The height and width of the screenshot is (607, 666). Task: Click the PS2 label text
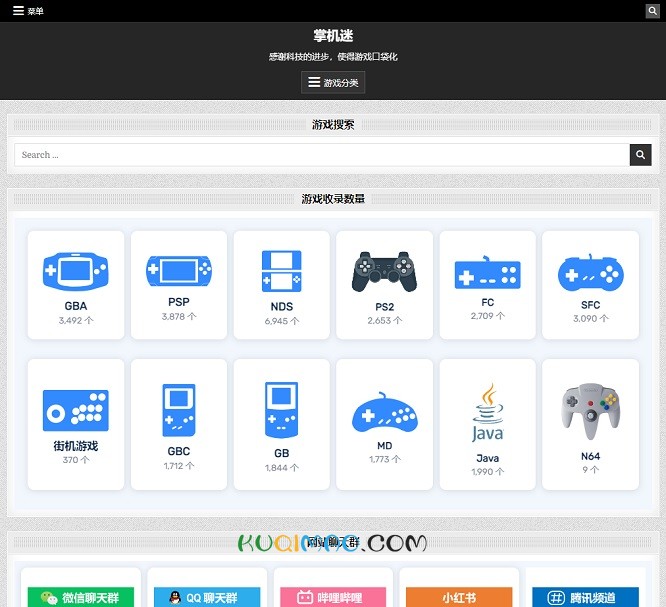pos(384,307)
